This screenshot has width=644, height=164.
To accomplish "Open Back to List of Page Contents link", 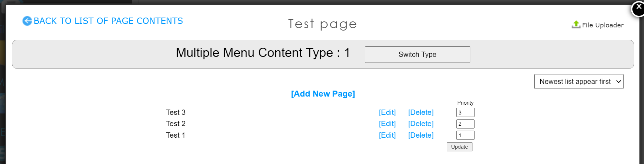I will click(108, 21).
